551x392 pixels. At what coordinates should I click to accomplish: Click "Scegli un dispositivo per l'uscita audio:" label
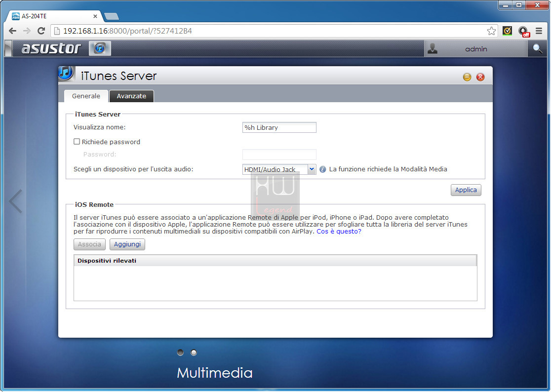pyautogui.click(x=133, y=169)
